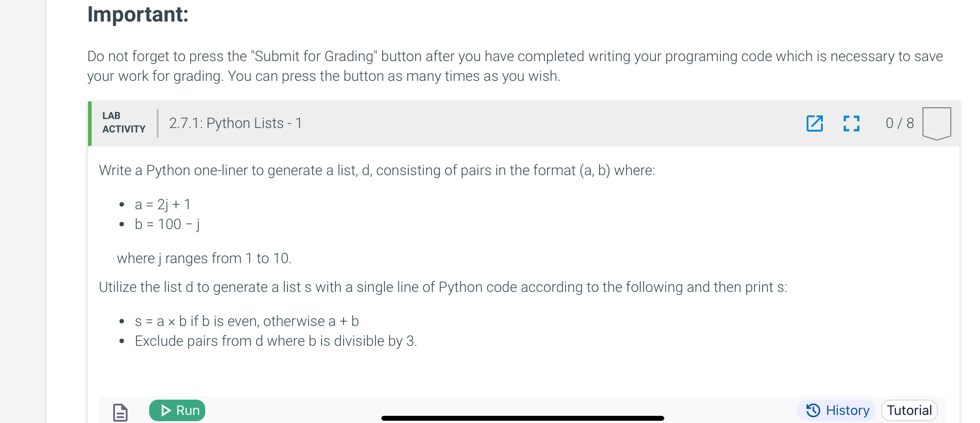Click the 2.7.1: Python Lists - 1 title
Image resolution: width=980 pixels, height=423 pixels.
(x=235, y=123)
